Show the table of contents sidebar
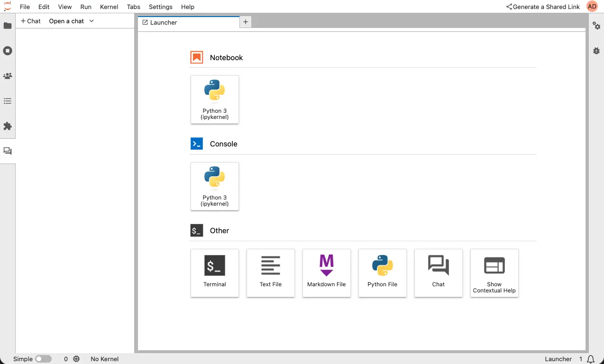The image size is (604, 364). [x=8, y=101]
